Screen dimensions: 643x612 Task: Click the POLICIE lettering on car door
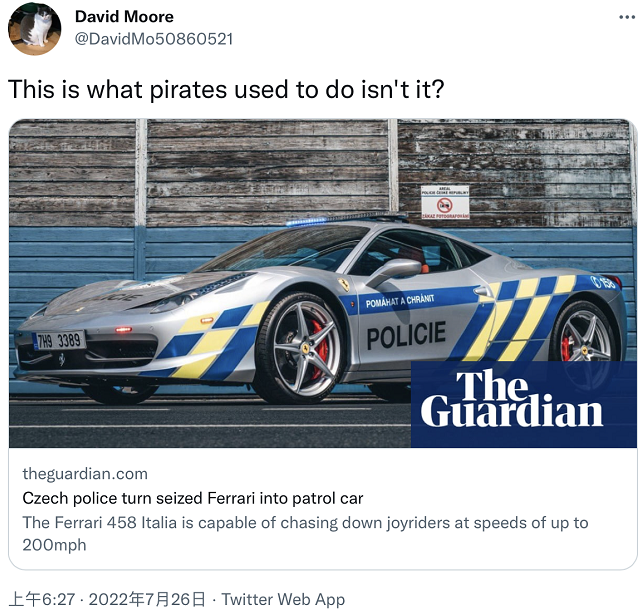(x=406, y=335)
